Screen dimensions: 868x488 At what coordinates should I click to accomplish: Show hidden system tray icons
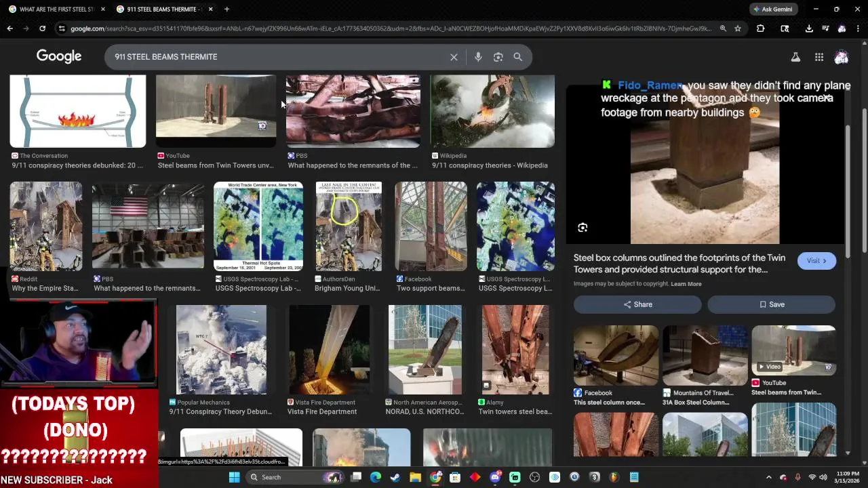point(769,477)
